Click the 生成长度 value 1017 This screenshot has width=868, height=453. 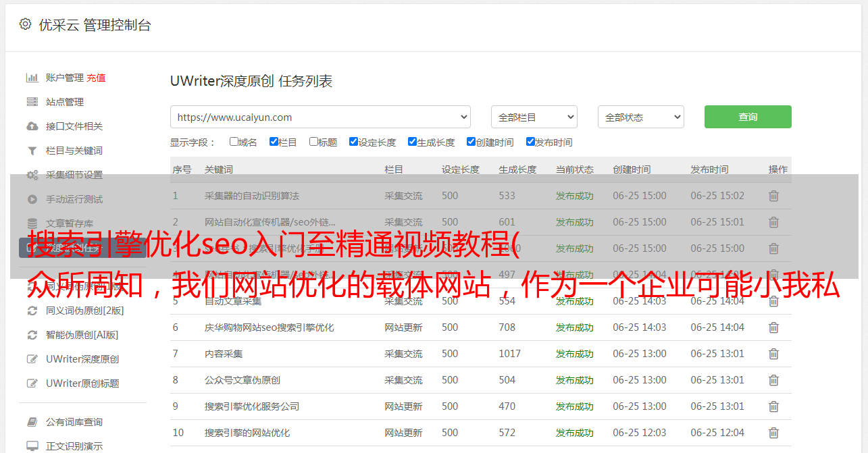(510, 354)
